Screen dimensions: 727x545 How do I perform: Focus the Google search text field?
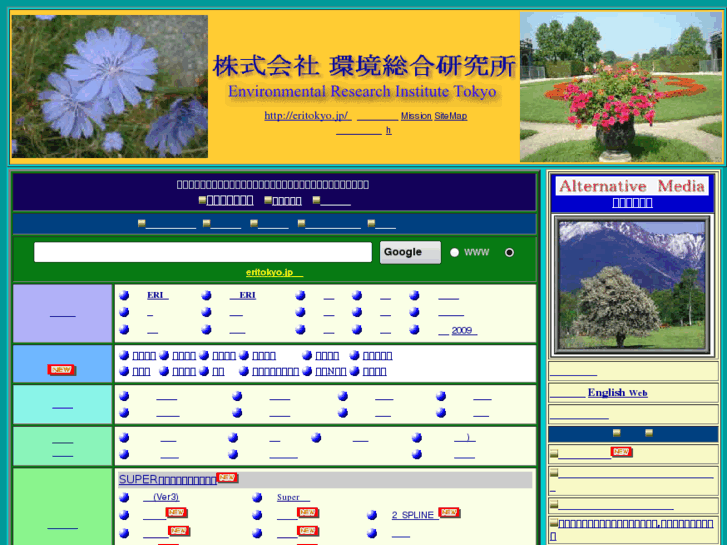[x=203, y=252]
